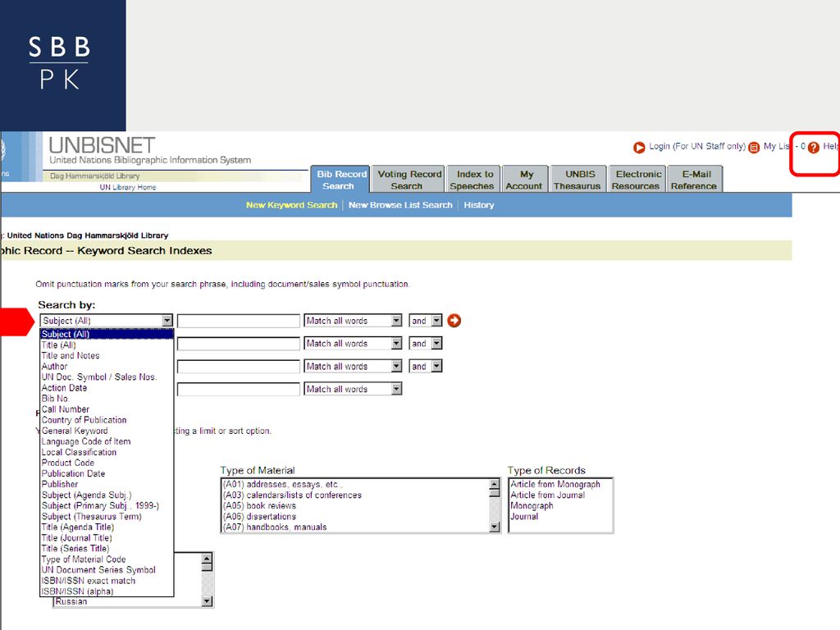Screen dimensions: 840x630
Task: Open the My Account tab
Action: [x=524, y=180]
